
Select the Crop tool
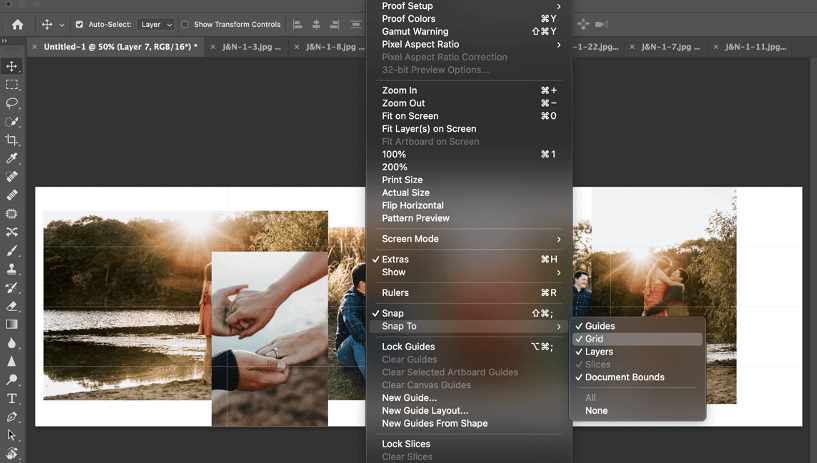(x=11, y=140)
